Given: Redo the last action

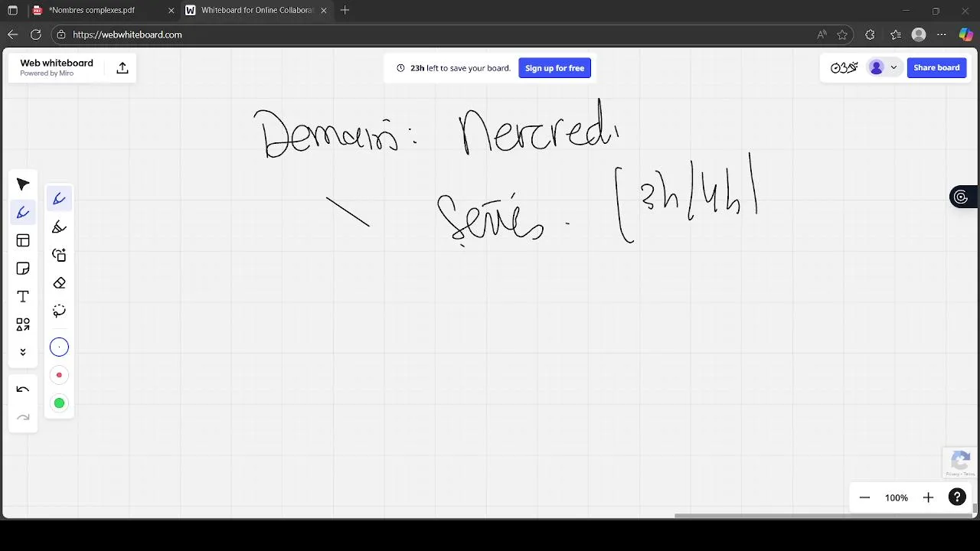Looking at the screenshot, I should pos(23,417).
